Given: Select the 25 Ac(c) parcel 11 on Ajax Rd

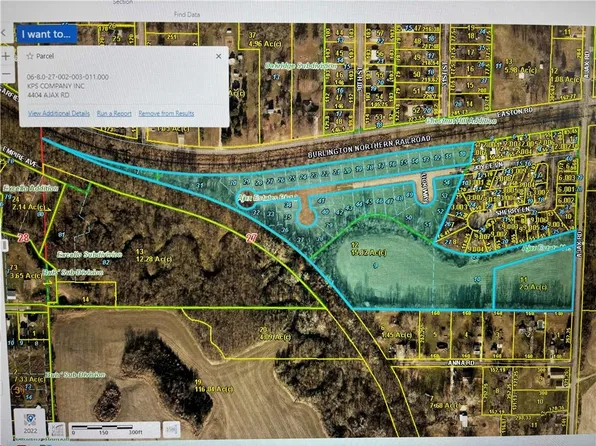Looking at the screenshot, I should [x=533, y=284].
